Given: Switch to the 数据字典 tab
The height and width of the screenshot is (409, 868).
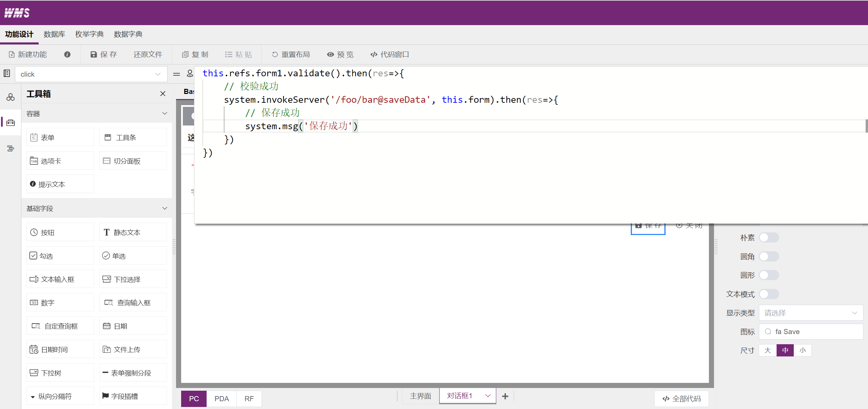Looking at the screenshot, I should coord(128,34).
